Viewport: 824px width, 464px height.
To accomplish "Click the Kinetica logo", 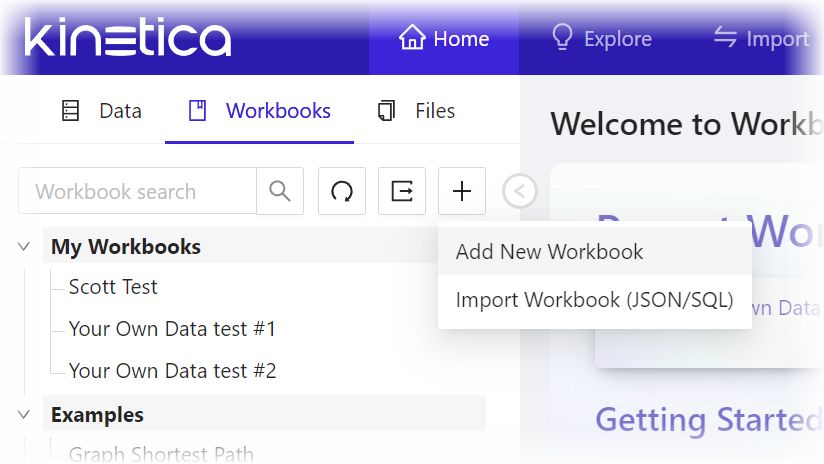I will [x=127, y=38].
